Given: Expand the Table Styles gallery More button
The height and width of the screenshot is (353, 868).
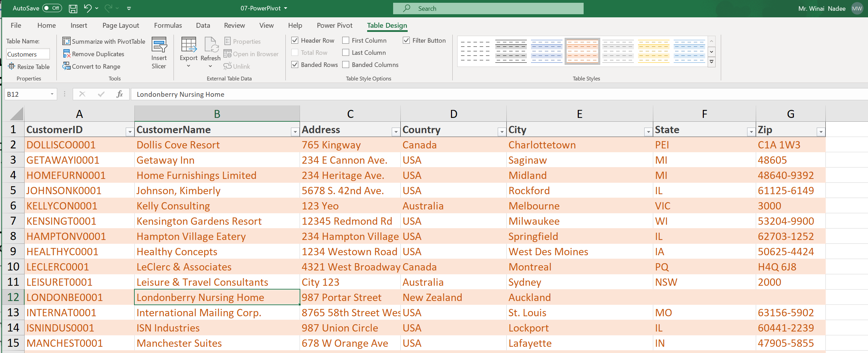Looking at the screenshot, I should tap(712, 62).
